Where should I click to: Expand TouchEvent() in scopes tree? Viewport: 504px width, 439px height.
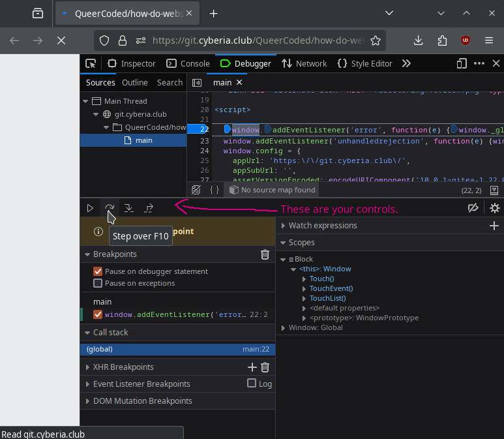[x=304, y=289]
